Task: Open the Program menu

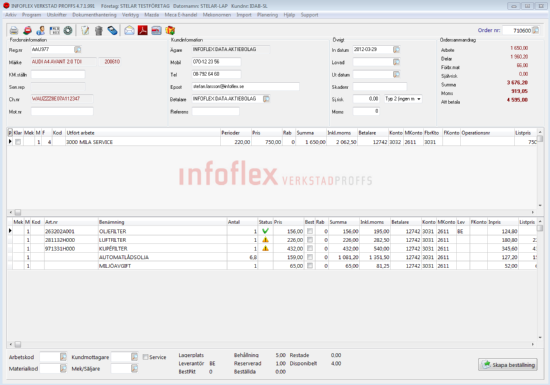Action: 31,15
